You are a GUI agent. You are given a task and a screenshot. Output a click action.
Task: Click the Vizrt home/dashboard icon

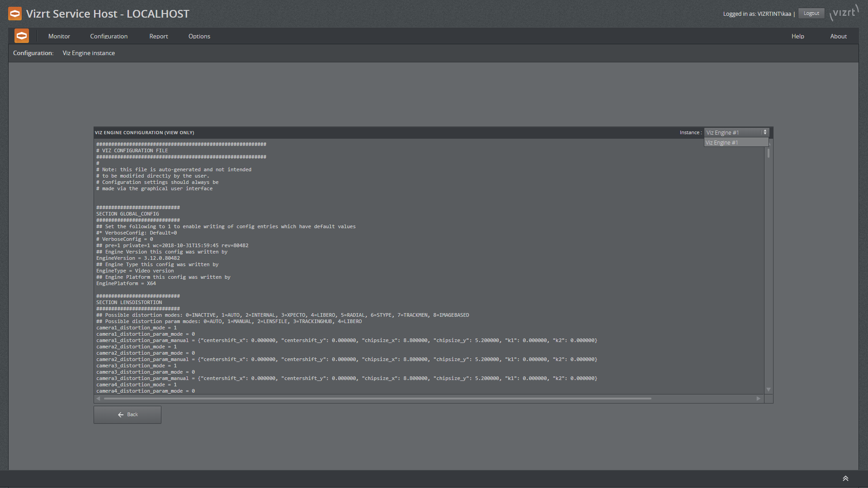tap(21, 36)
